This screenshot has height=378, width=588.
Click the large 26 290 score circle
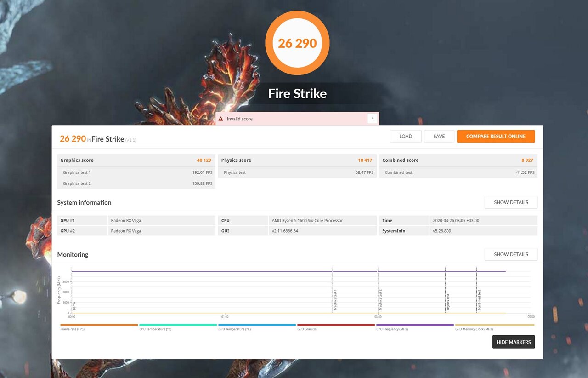click(x=297, y=43)
